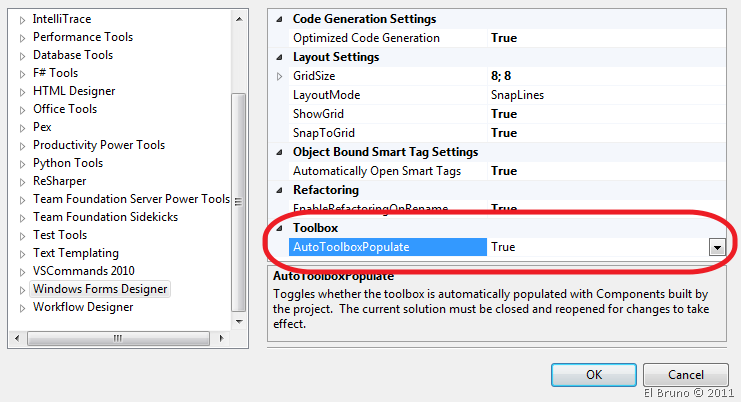
Task: Select the ReSharper options node
Action: pyautogui.click(x=60, y=181)
